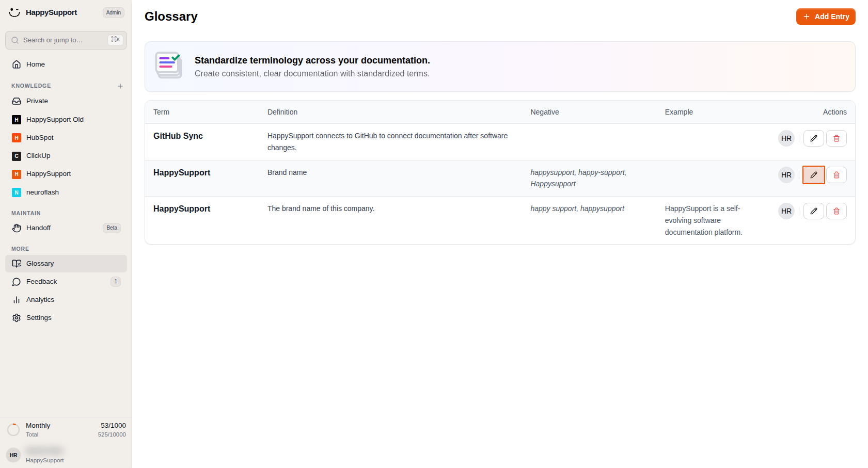
Task: Click the 53/1000 monthly usage value
Action: (113, 426)
